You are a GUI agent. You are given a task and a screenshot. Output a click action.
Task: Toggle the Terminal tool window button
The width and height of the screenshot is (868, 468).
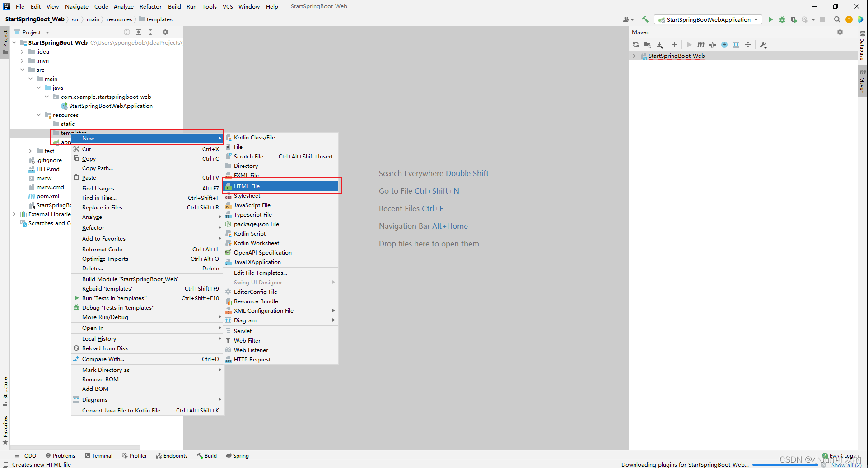click(98, 456)
